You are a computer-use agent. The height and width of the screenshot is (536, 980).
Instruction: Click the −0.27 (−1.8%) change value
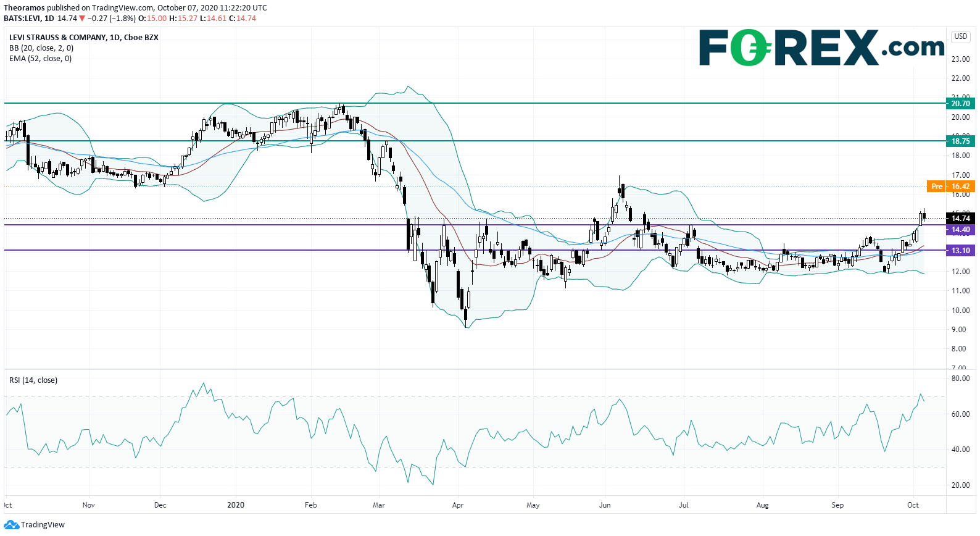111,19
